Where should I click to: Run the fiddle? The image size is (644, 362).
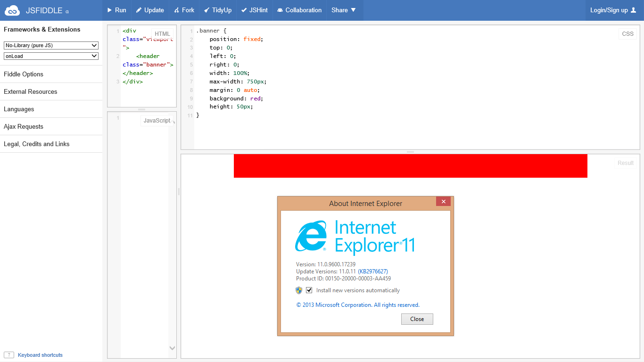coord(116,10)
